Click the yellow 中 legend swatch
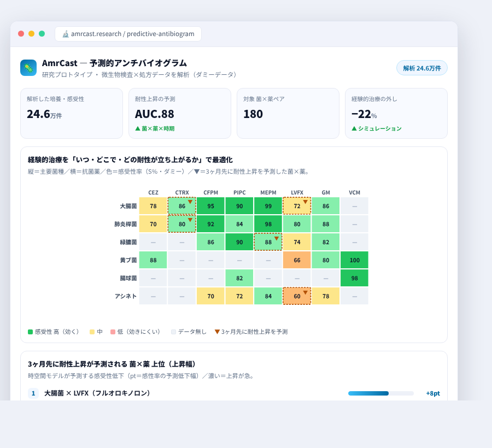Image resolution: width=492 pixels, height=448 pixels. (x=92, y=332)
